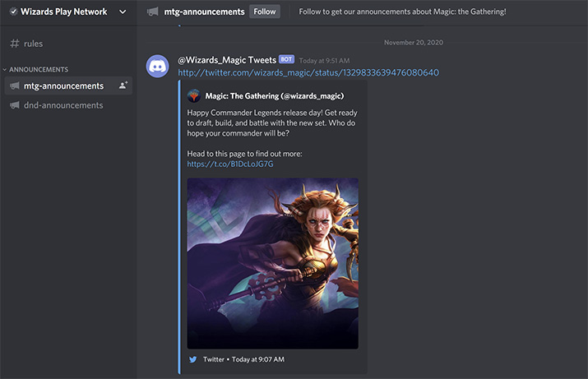
Task: Click the megaphone icon beside mtg-announcements in sidebar
Action: click(15, 86)
